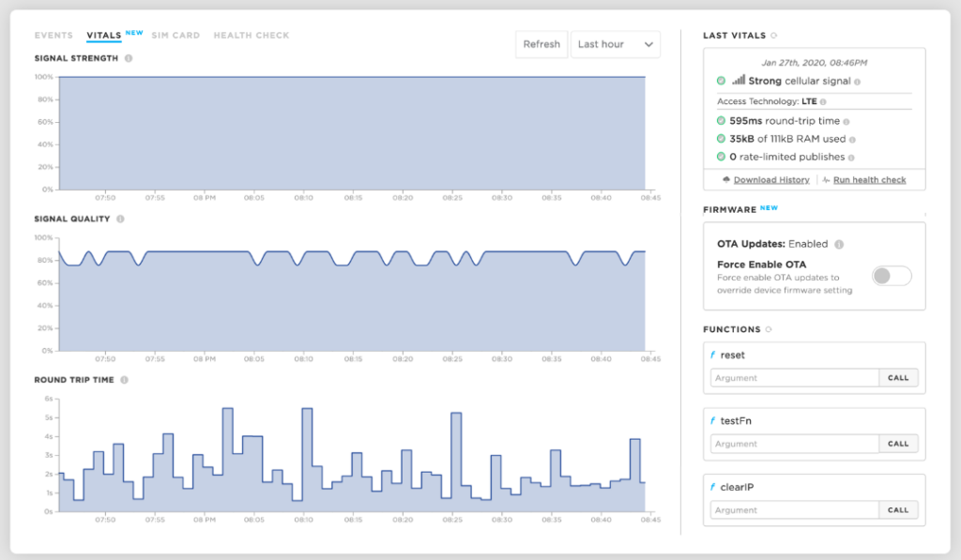Toggle the Force Enable OTA switch
The height and width of the screenshot is (560, 961).
(891, 275)
